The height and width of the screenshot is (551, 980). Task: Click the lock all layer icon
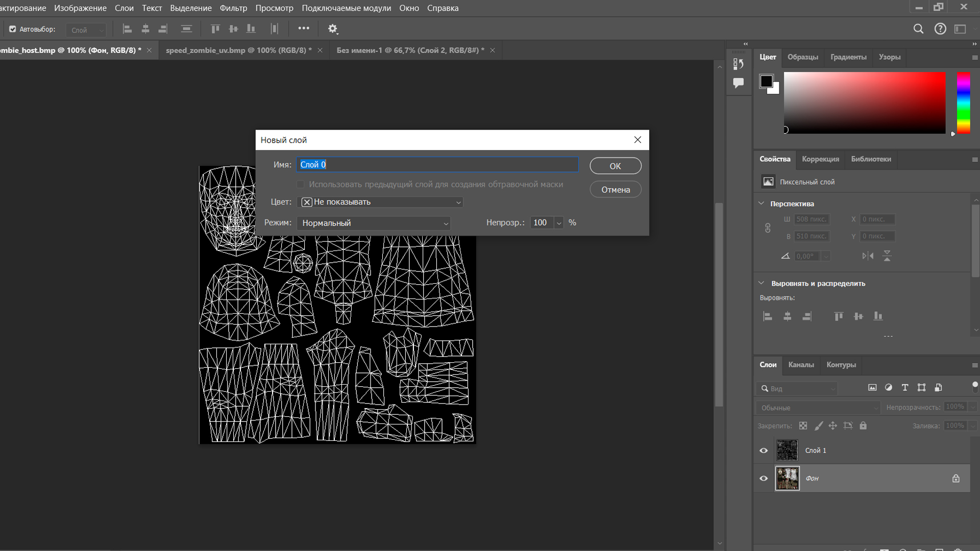(x=863, y=425)
